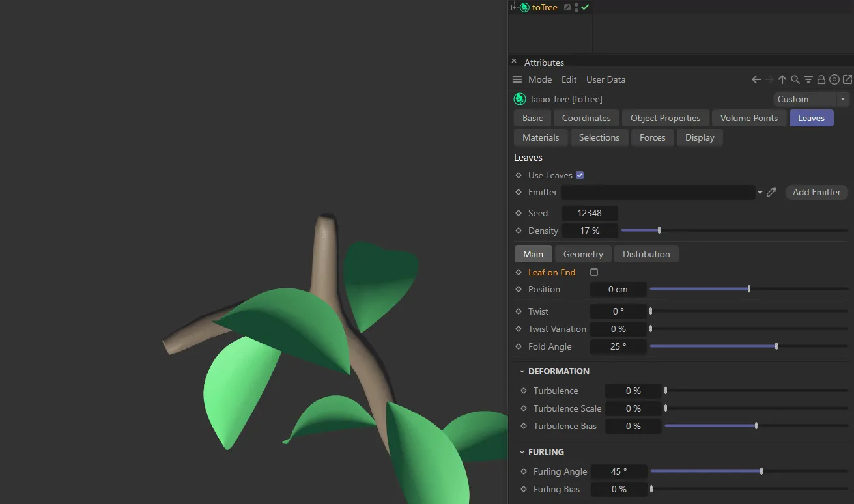Go to parent with the up arrow icon
Screen dimensions: 854x504
click(782, 79)
